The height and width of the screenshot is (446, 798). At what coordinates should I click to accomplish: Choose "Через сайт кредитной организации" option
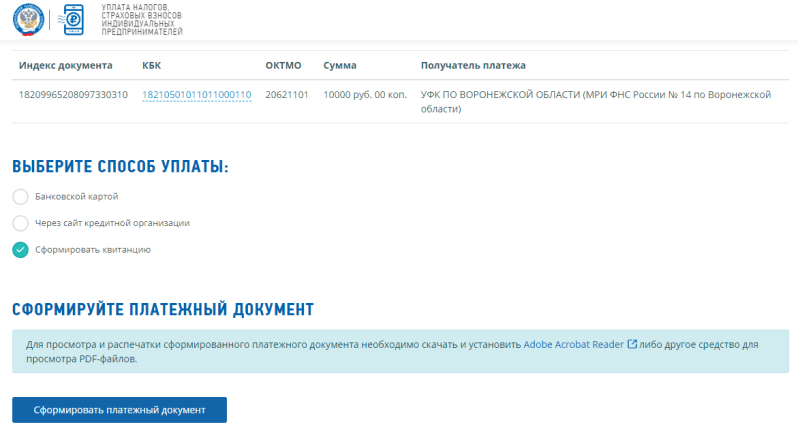coord(20,223)
